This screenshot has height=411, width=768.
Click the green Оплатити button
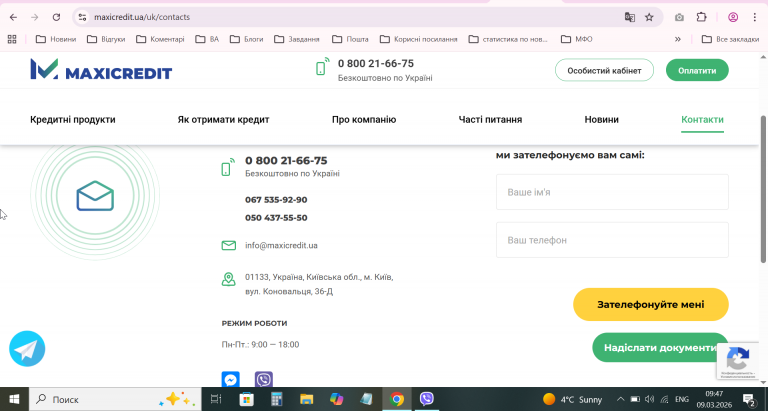point(697,71)
